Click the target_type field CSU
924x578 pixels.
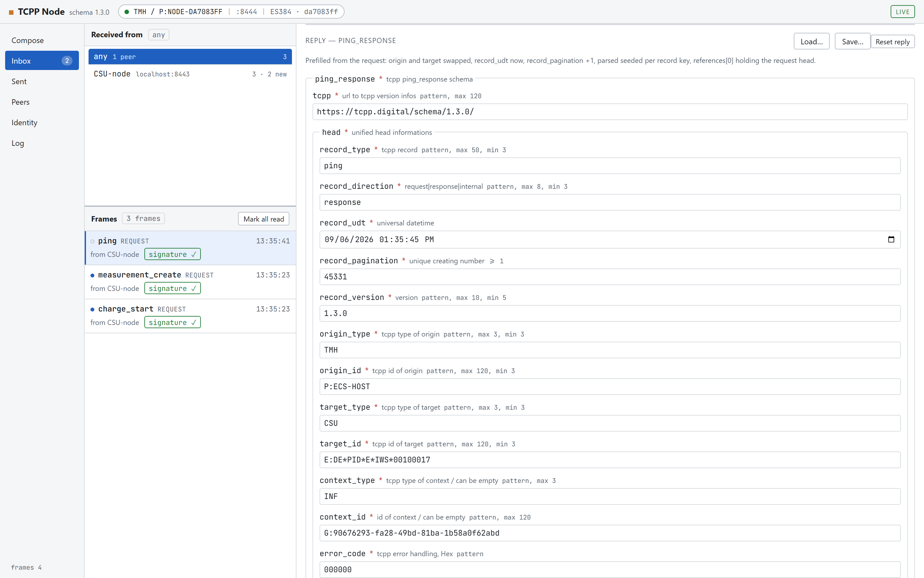coord(610,423)
